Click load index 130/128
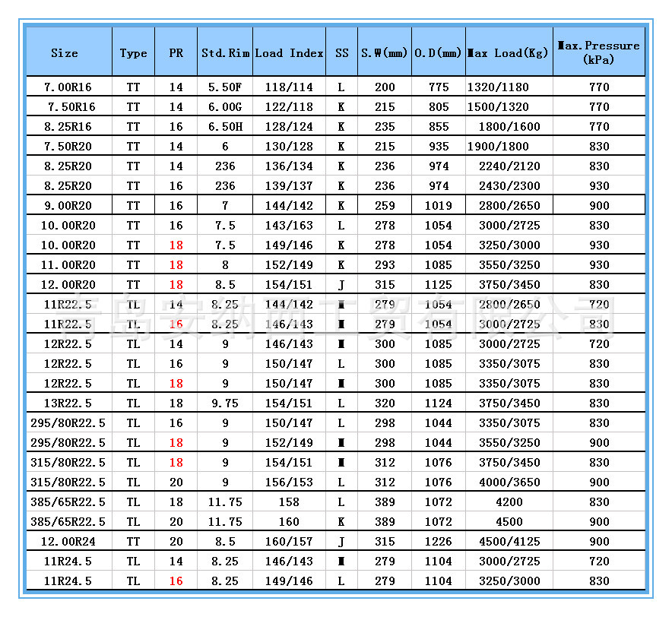 [289, 146]
